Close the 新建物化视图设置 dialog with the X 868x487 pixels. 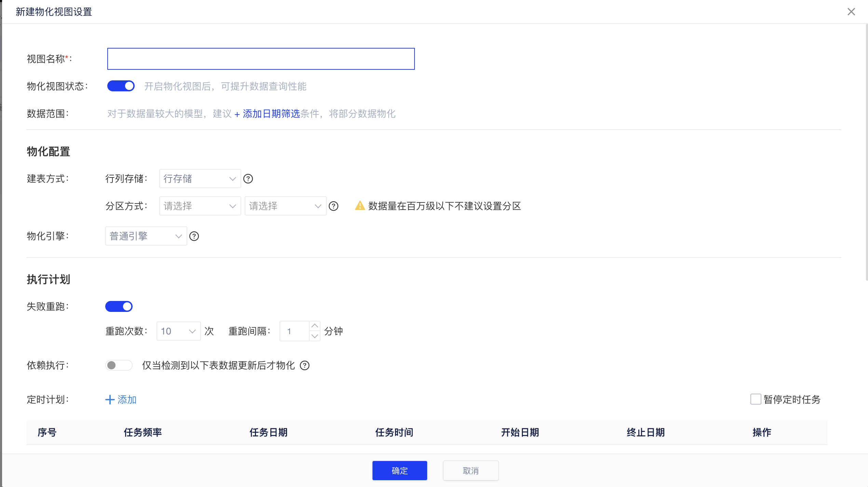pos(851,12)
